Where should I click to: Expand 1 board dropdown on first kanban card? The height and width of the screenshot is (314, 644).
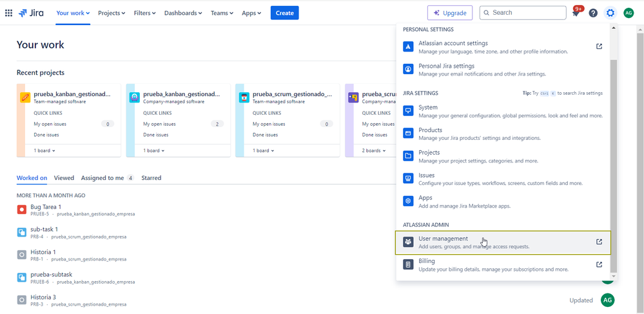click(44, 150)
